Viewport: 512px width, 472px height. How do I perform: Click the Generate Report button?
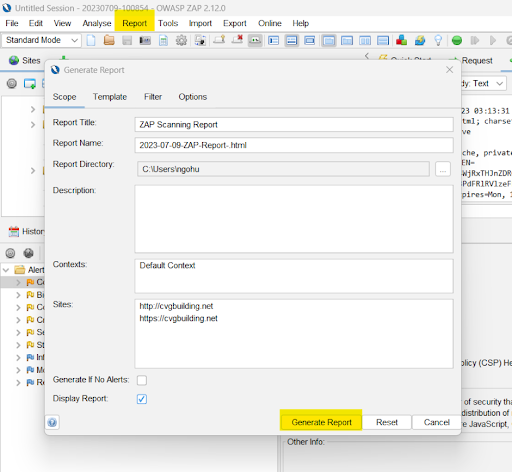(x=321, y=422)
